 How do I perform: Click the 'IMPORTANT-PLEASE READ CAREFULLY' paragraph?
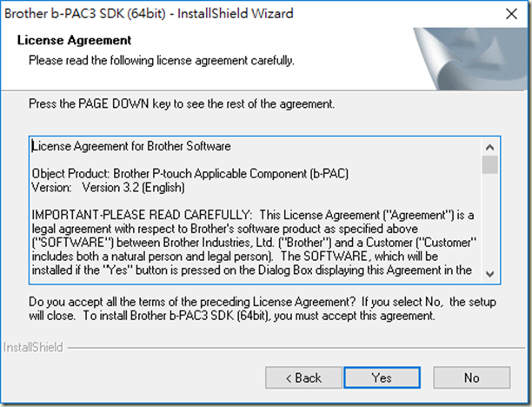coord(254,243)
